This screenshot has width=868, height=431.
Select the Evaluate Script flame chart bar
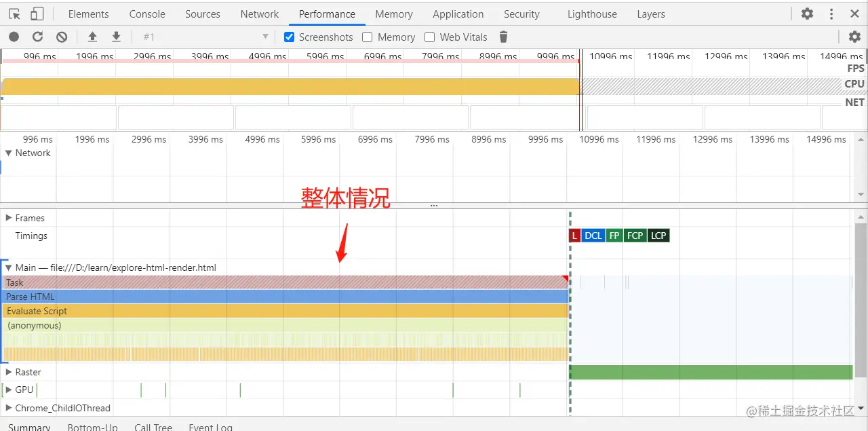tap(285, 311)
